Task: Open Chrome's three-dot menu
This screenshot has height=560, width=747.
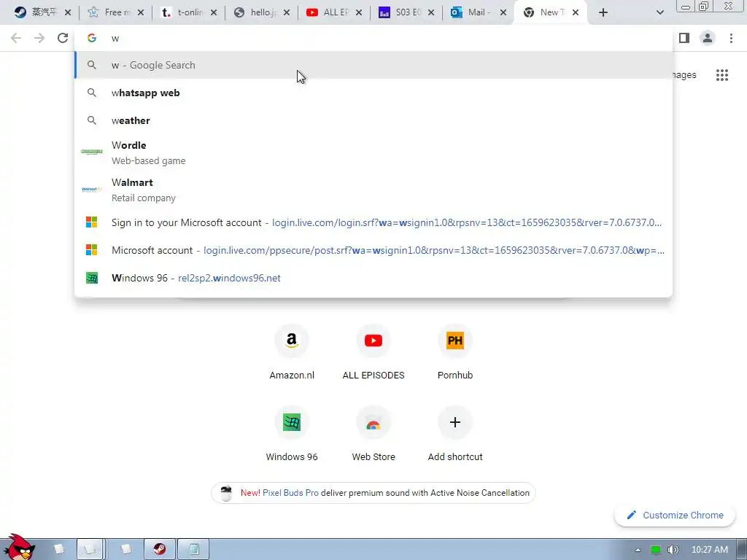Action: point(731,38)
